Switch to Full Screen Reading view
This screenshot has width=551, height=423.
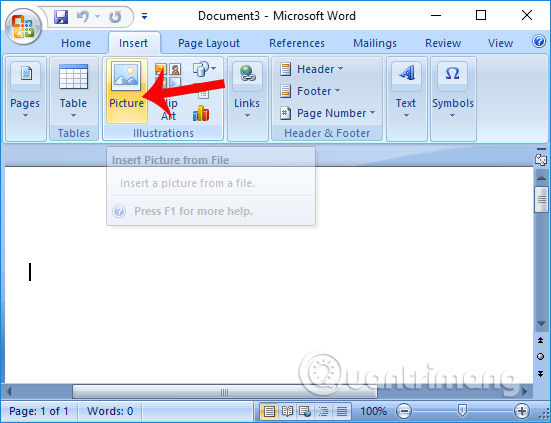coord(287,411)
